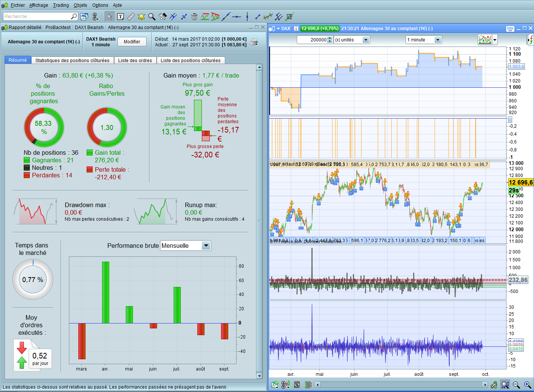Expand the indicator icon dropdown arrow

495,40
